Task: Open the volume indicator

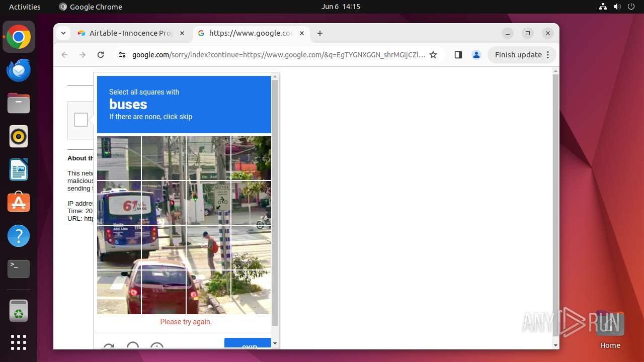Action: point(617,7)
